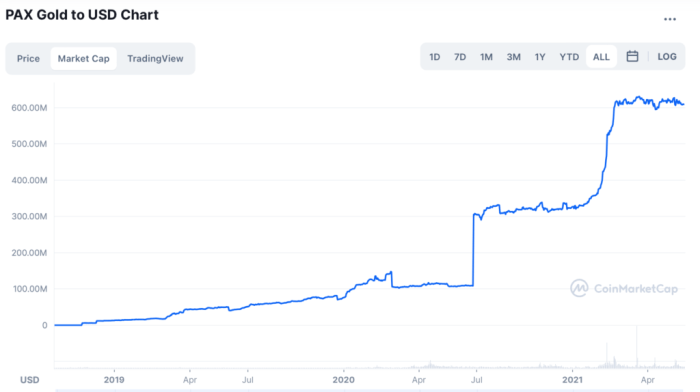Click the 2020 x-axis label
The width and height of the screenshot is (700, 392).
343,379
